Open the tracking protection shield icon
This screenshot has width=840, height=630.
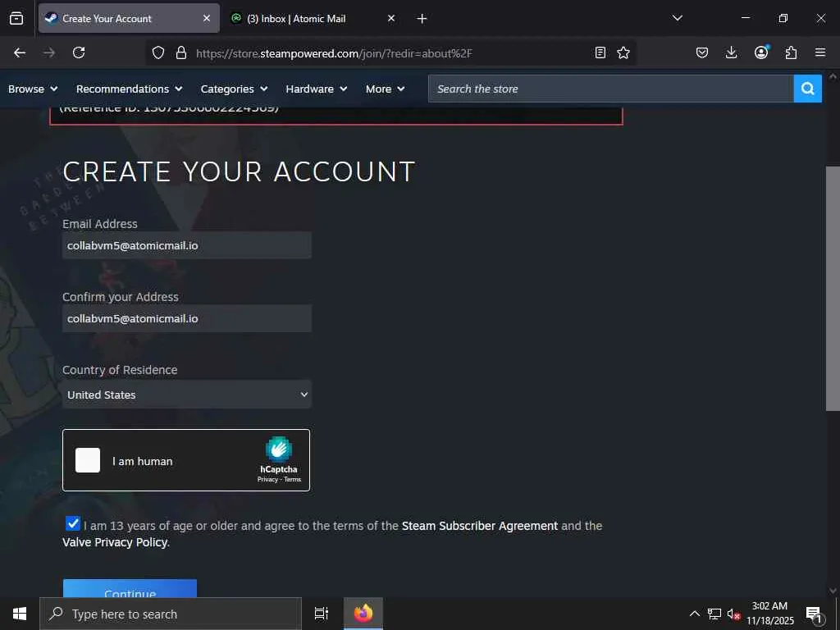(x=158, y=52)
